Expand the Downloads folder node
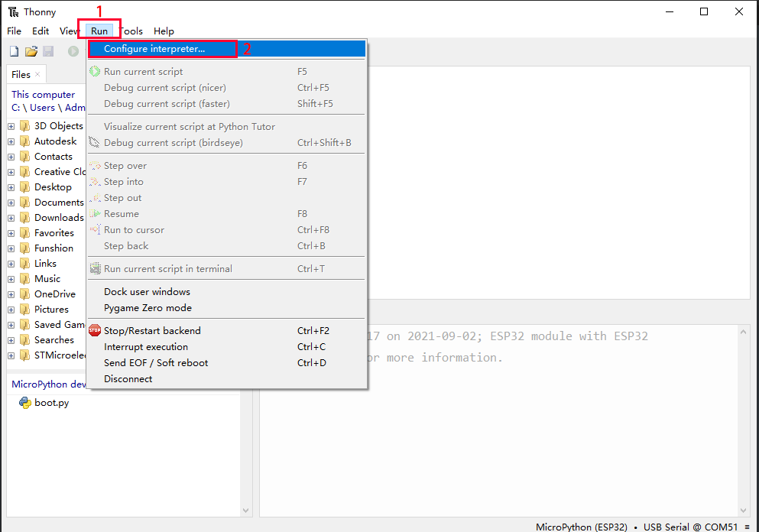 [x=11, y=219]
